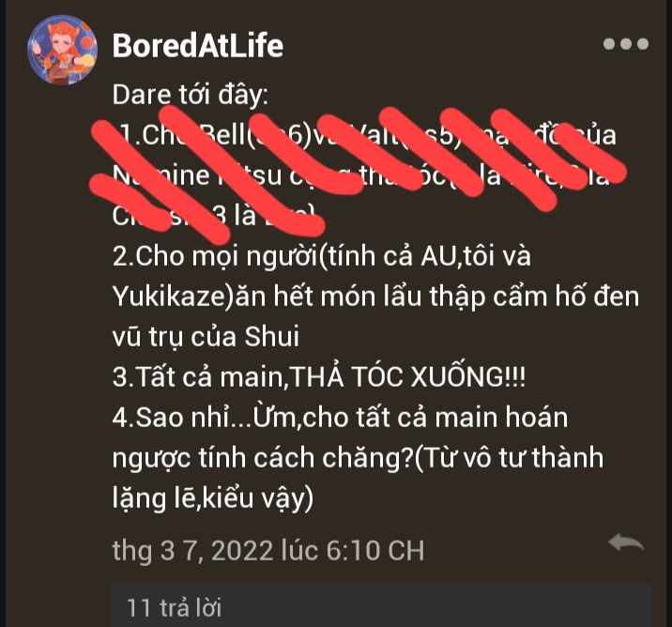Tap the reply arrow icon

point(626,543)
